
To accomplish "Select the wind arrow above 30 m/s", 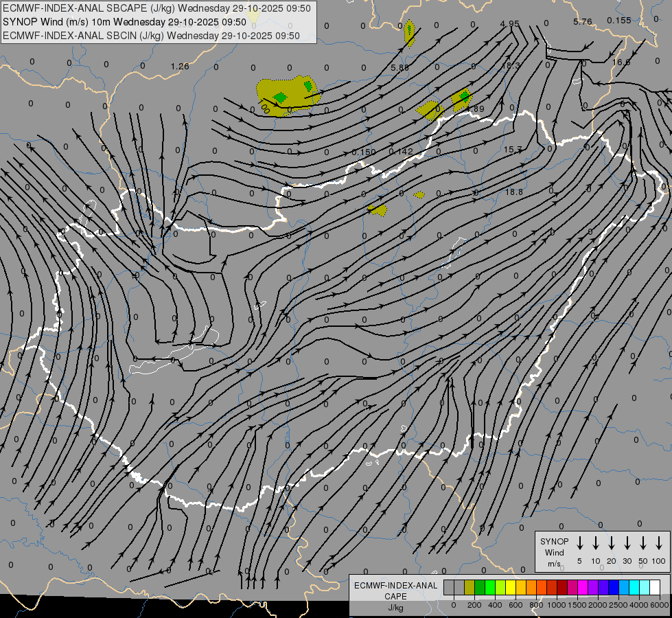I will click(627, 543).
